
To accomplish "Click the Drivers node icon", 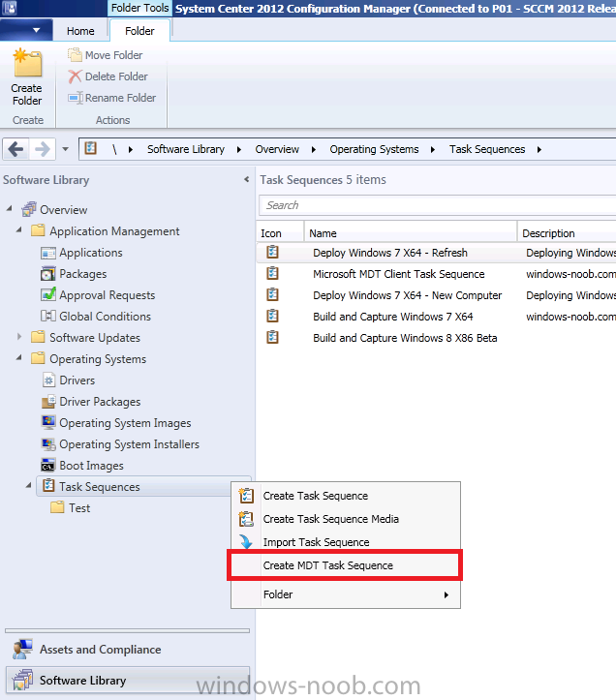I will pos(48,380).
